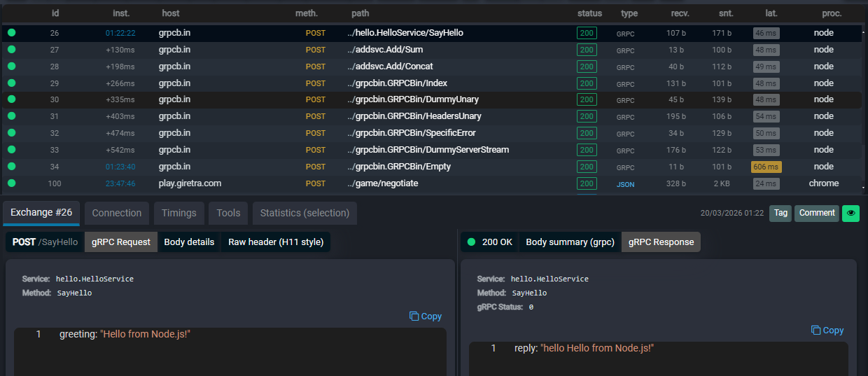
Task: Click the gRPC Status value 0
Action: pos(531,307)
